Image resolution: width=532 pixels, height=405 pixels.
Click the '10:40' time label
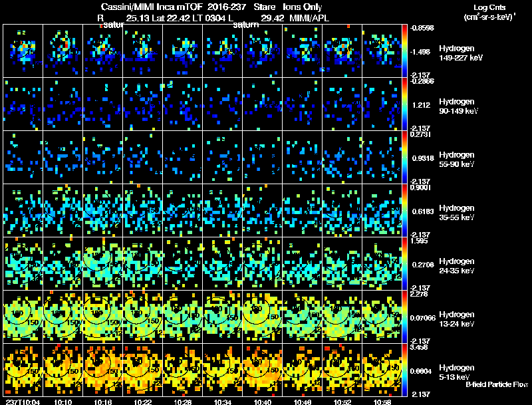tap(263, 402)
